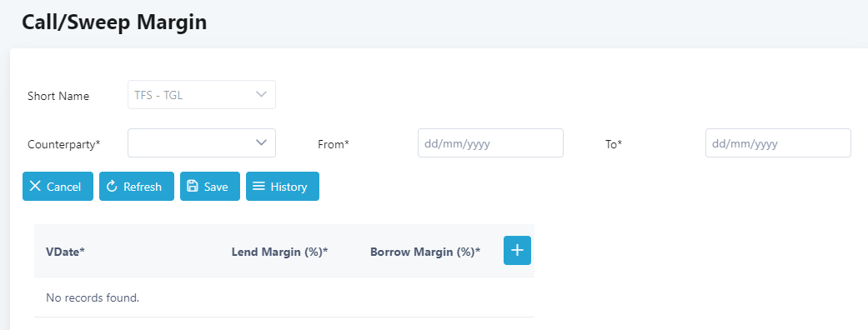This screenshot has height=330, width=868.
Task: Click the floppy disk Save icon
Action: click(x=193, y=186)
